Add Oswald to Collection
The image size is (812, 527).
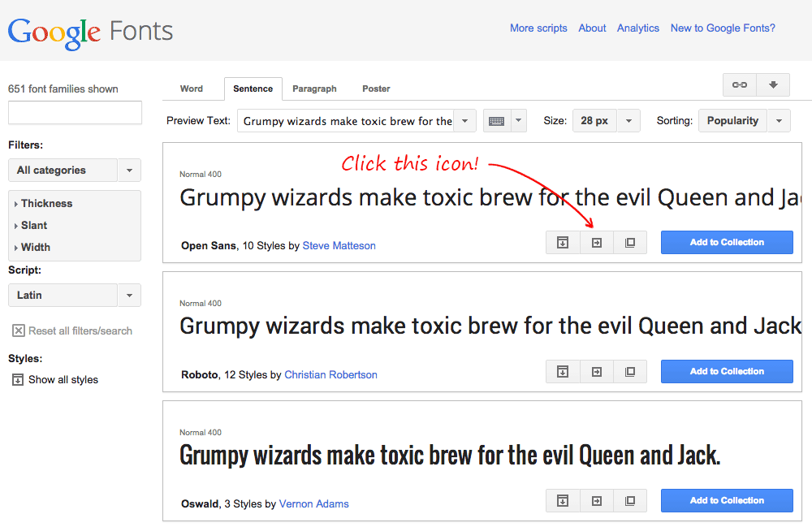tap(727, 500)
